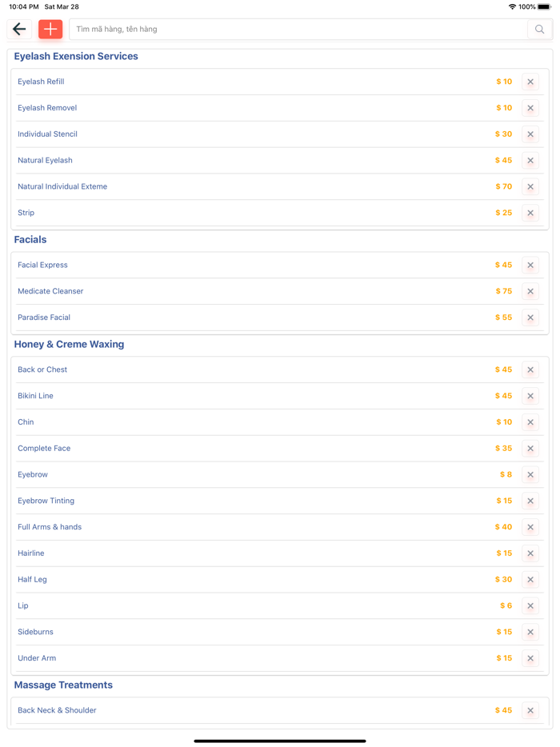
Task: Remove the Strip eyelash service
Action: tap(530, 214)
